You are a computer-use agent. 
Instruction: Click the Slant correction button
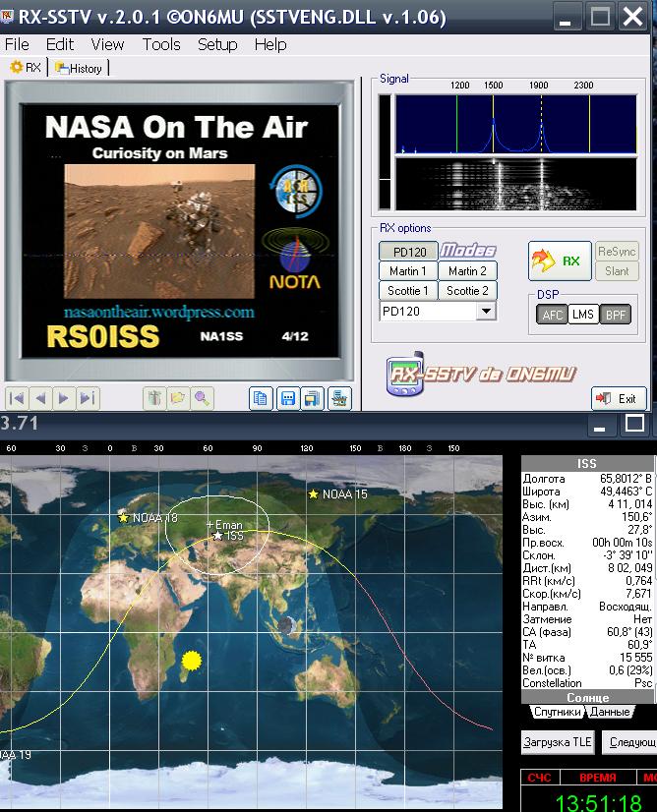pyautogui.click(x=617, y=271)
